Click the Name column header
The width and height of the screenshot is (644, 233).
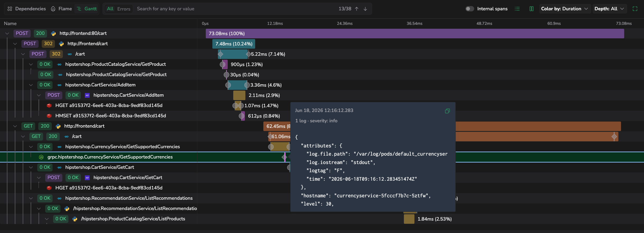coord(10,24)
